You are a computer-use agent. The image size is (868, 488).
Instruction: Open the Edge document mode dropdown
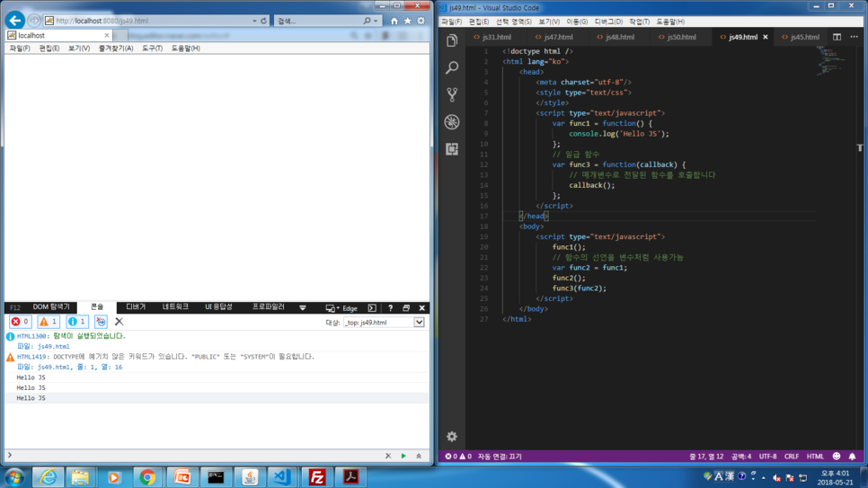[341, 308]
